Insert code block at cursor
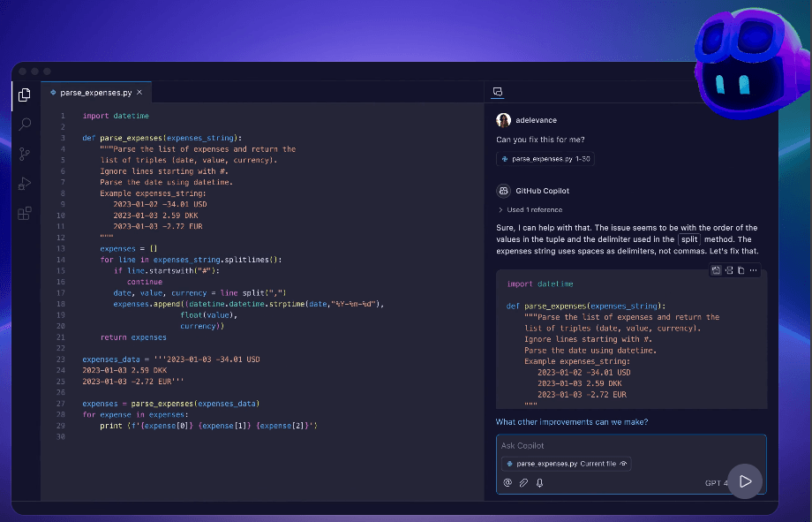Viewport: 812px width, 522px height. click(x=729, y=270)
